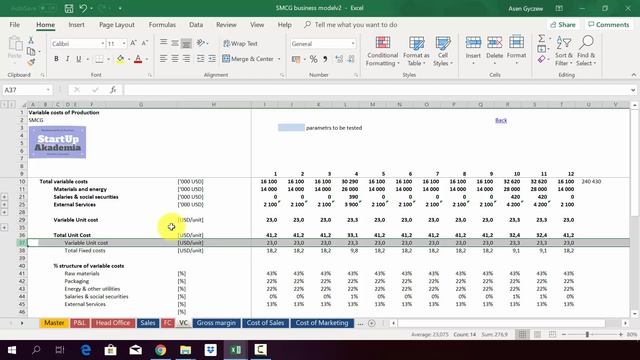Switch to the Gross margin sheet

216,323
